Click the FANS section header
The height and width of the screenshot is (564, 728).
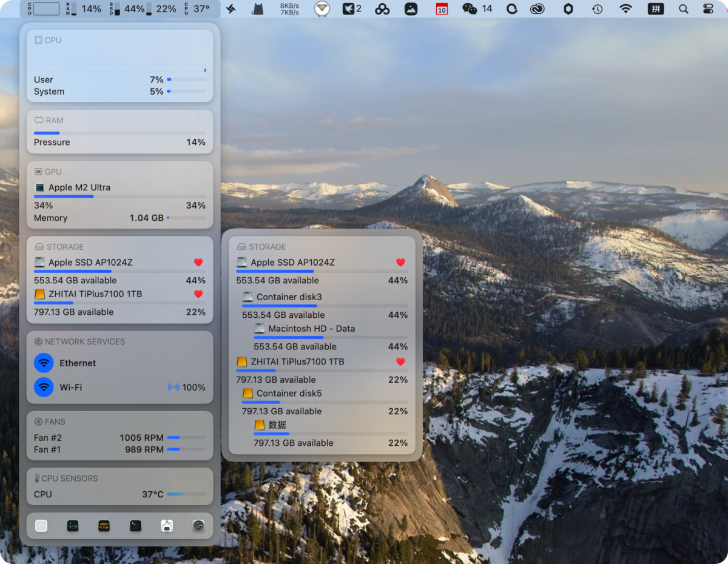[50, 421]
